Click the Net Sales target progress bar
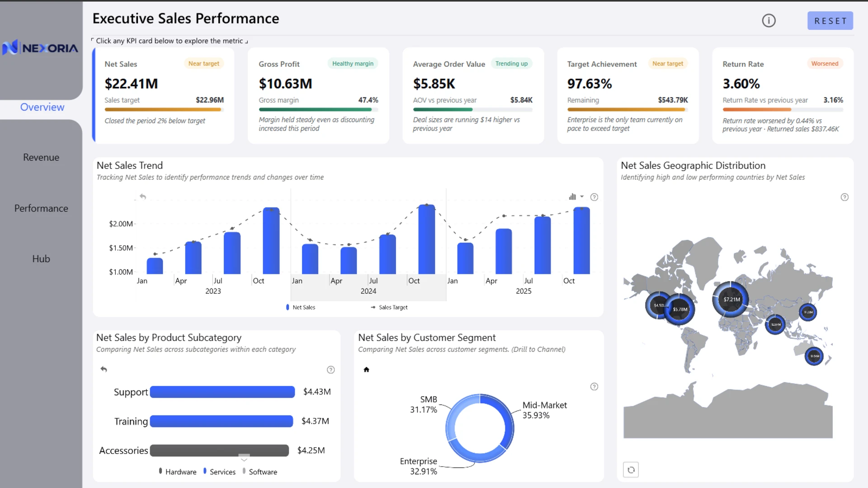 click(164, 109)
